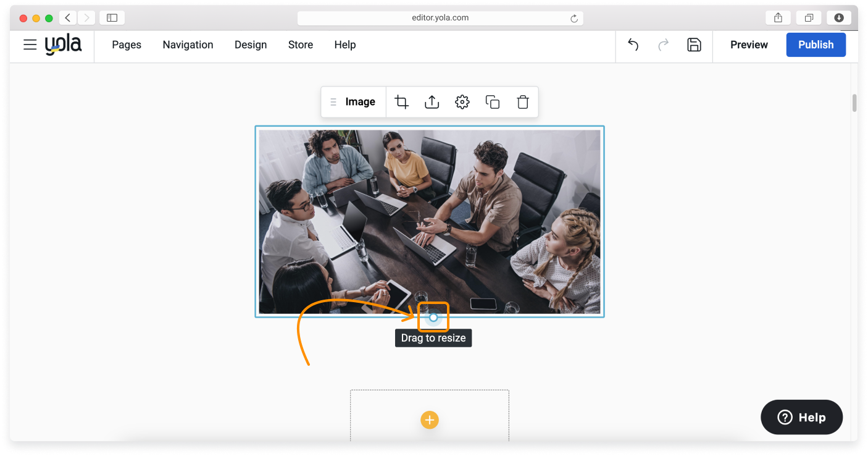Open the floating Help chat button

tap(801, 417)
